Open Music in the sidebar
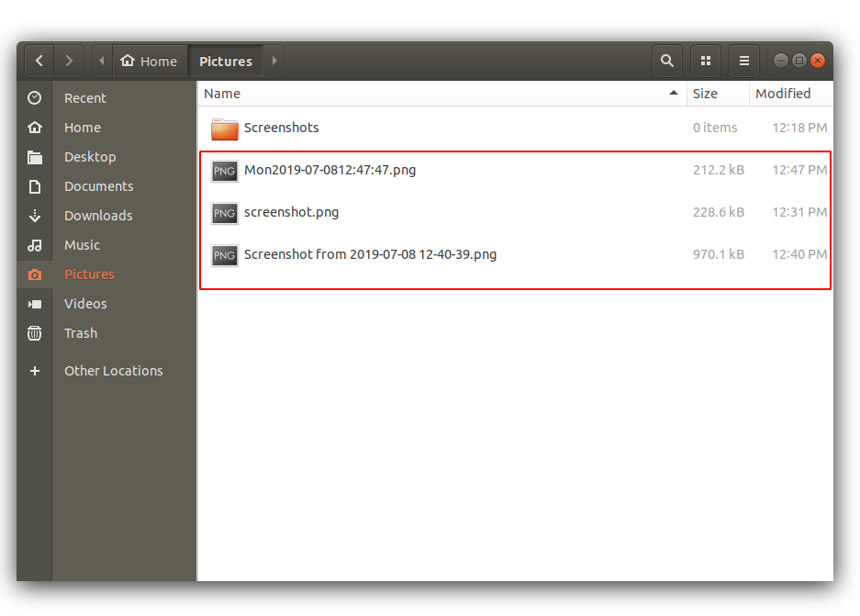Screen dimensions: 860x616 pos(82,245)
